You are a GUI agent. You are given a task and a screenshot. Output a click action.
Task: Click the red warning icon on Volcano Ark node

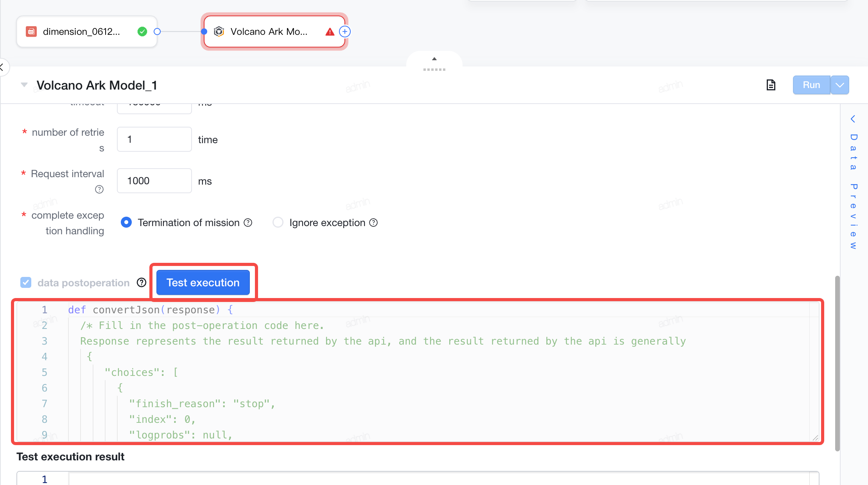(330, 32)
